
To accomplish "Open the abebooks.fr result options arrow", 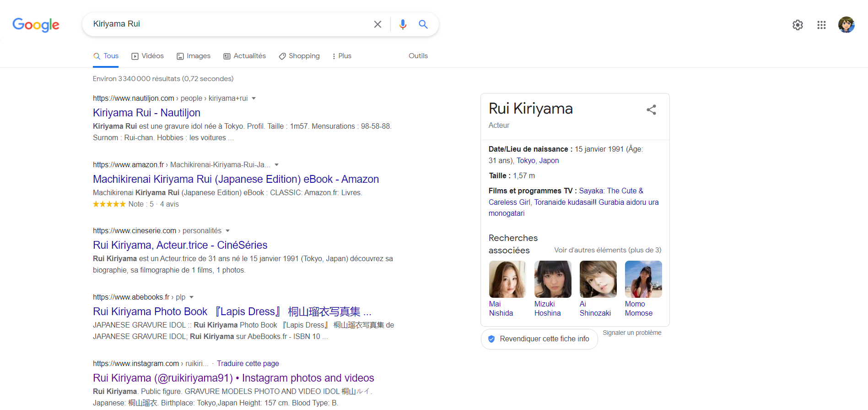I will [192, 297].
